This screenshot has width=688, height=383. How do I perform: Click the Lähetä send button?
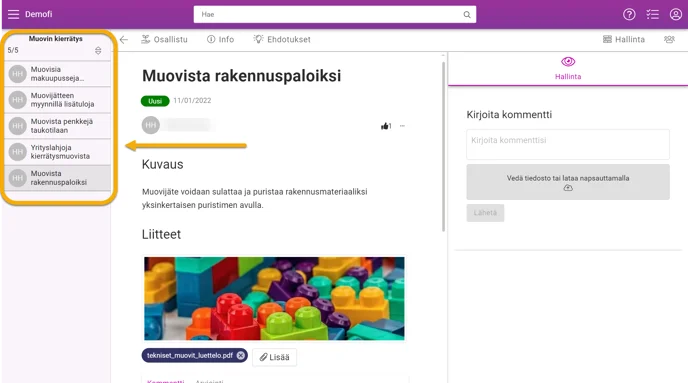[x=485, y=213]
